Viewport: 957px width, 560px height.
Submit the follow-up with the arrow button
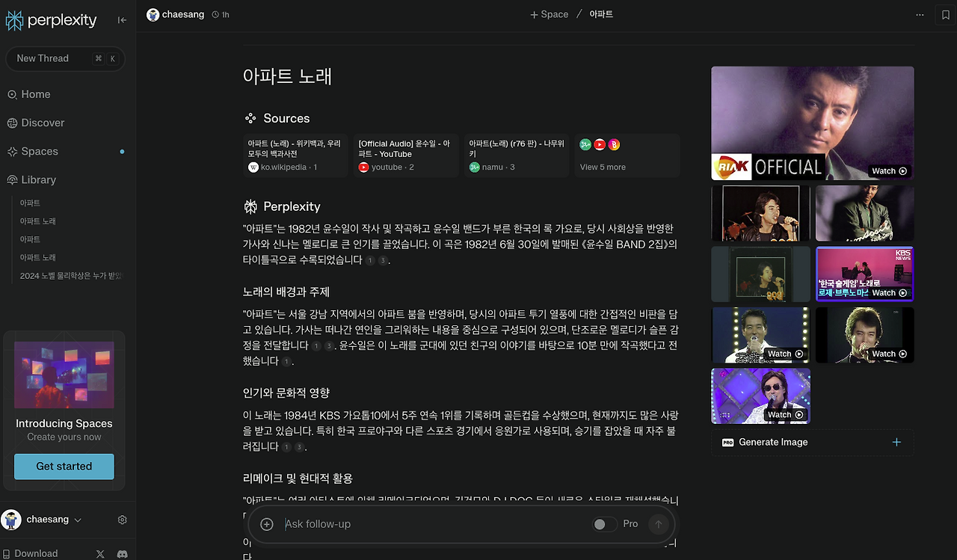click(x=658, y=524)
